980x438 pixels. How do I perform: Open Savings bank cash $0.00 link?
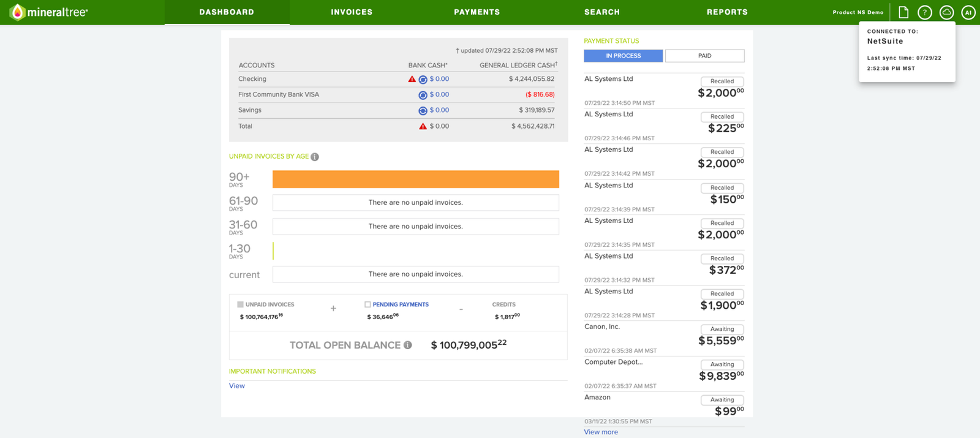(x=439, y=110)
